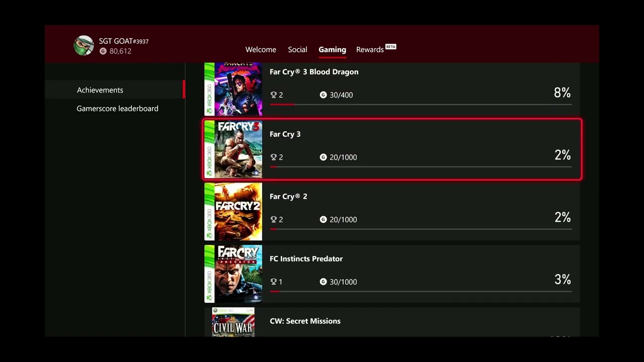Viewport: 644px width, 362px height.
Task: Open FC Instincts Predator cover thumbnail
Action: pos(233,274)
